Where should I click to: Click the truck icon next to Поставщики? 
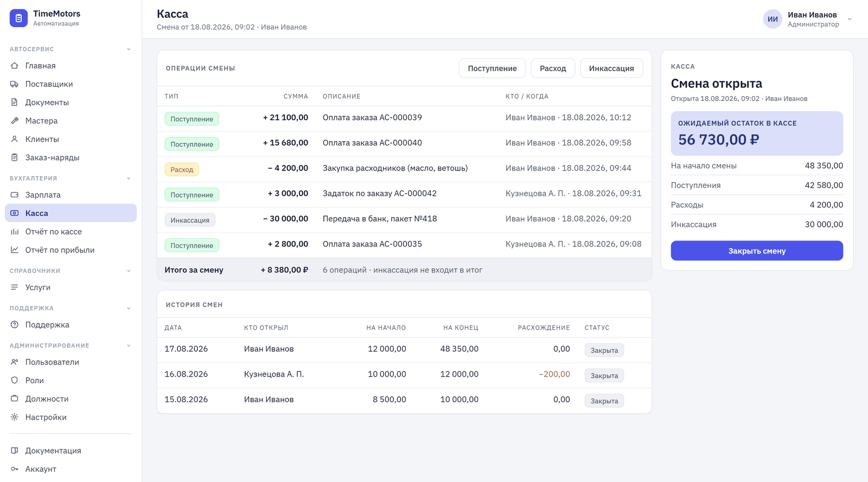[15, 84]
